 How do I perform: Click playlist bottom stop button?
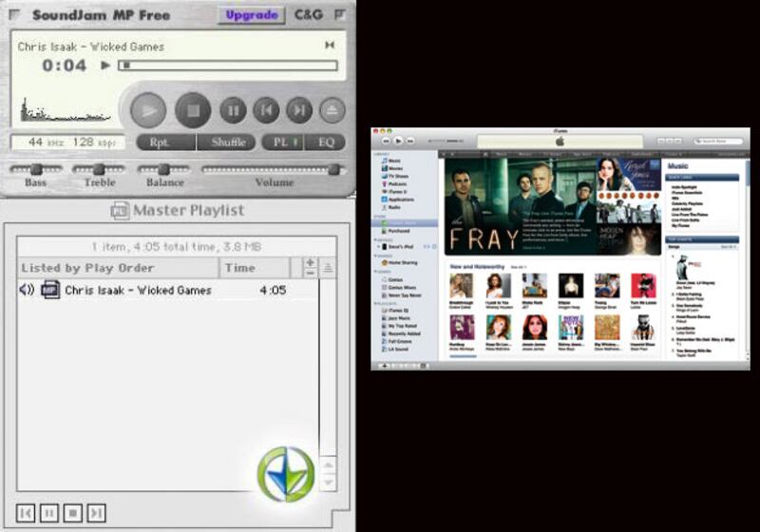(73, 513)
